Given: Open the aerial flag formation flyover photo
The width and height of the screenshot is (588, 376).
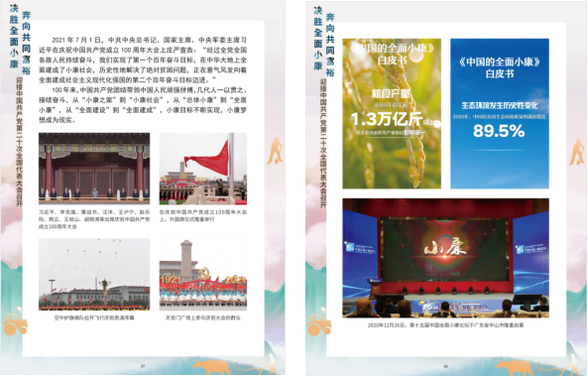Looking at the screenshot, I should (94, 274).
